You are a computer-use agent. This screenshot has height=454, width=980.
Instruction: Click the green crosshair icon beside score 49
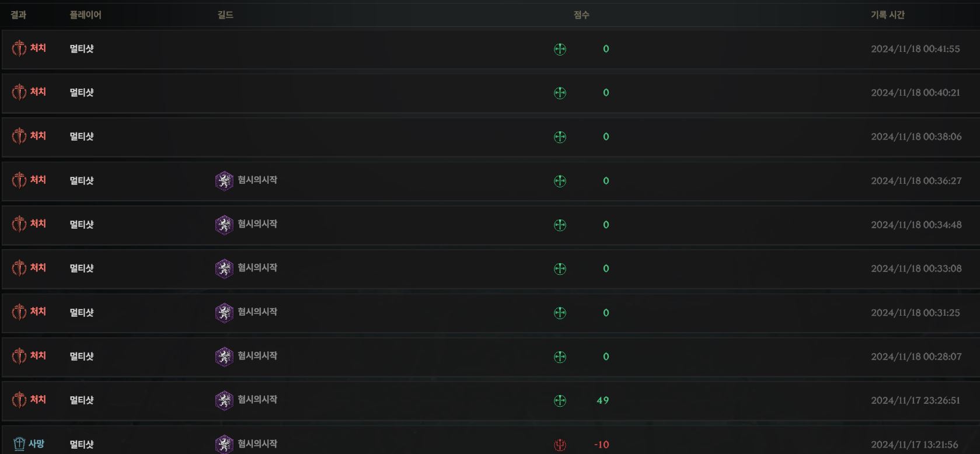[560, 400]
